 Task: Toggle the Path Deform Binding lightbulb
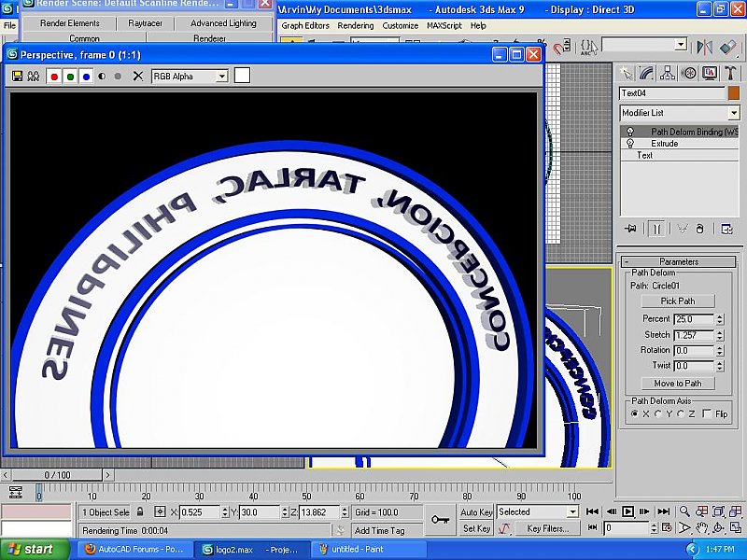pos(629,132)
